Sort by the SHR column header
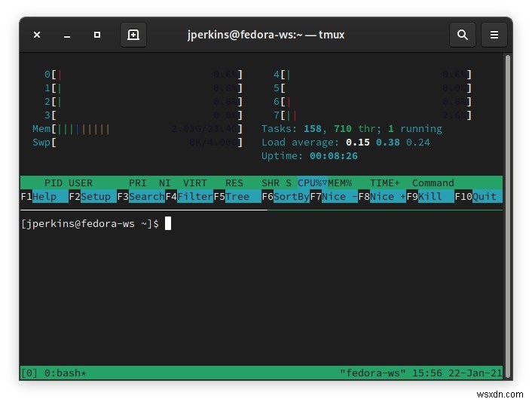Viewport: 532px width, 402px height. 271,183
